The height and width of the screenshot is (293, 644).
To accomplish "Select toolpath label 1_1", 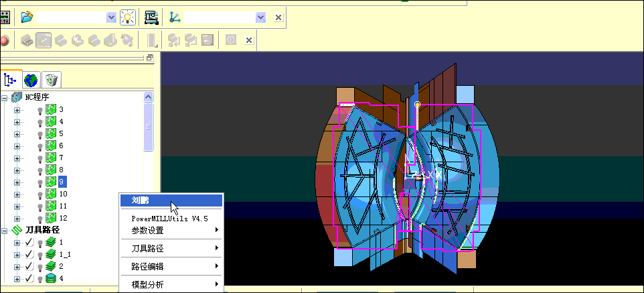I will pos(65,254).
